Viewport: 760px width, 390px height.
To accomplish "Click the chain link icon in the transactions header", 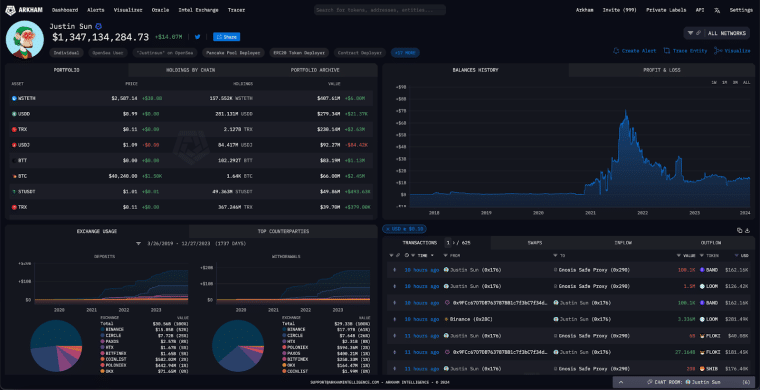I will pyautogui.click(x=397, y=255).
